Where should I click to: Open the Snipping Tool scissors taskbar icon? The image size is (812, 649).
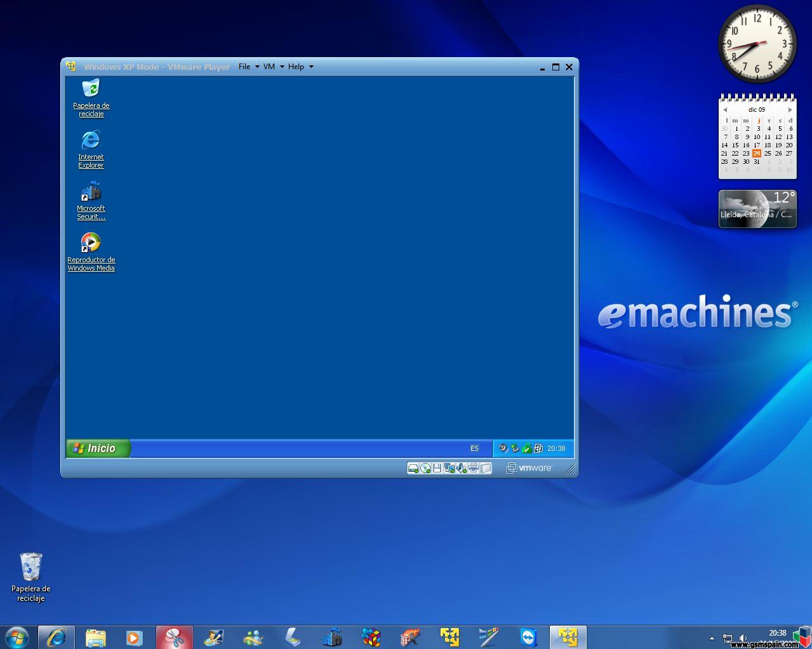point(174,637)
